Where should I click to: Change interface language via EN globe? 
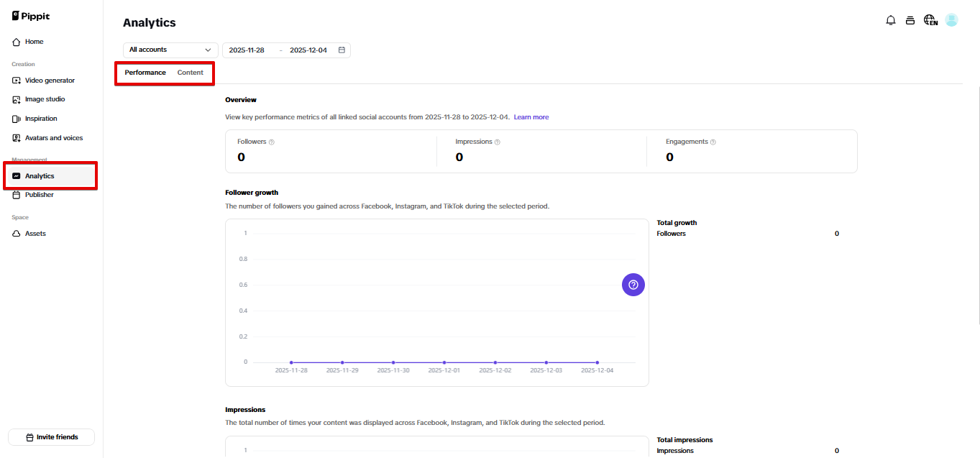click(930, 20)
